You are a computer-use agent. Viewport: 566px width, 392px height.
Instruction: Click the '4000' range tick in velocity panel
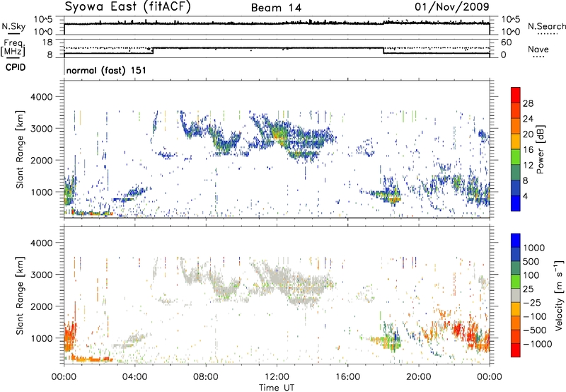[42, 243]
